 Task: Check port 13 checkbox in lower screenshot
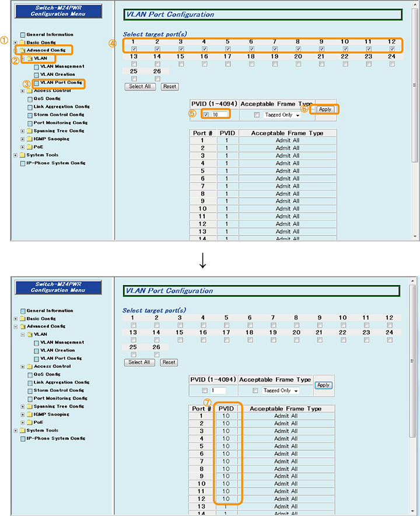(x=134, y=340)
